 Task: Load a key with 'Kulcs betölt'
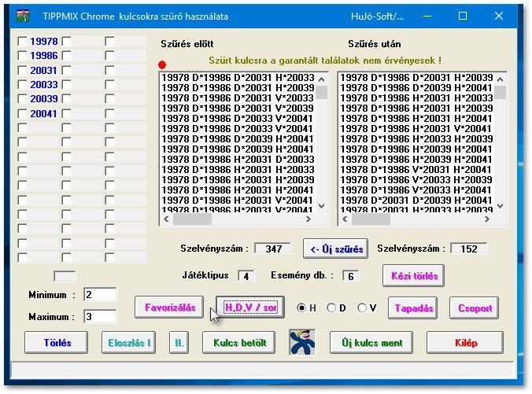click(239, 342)
